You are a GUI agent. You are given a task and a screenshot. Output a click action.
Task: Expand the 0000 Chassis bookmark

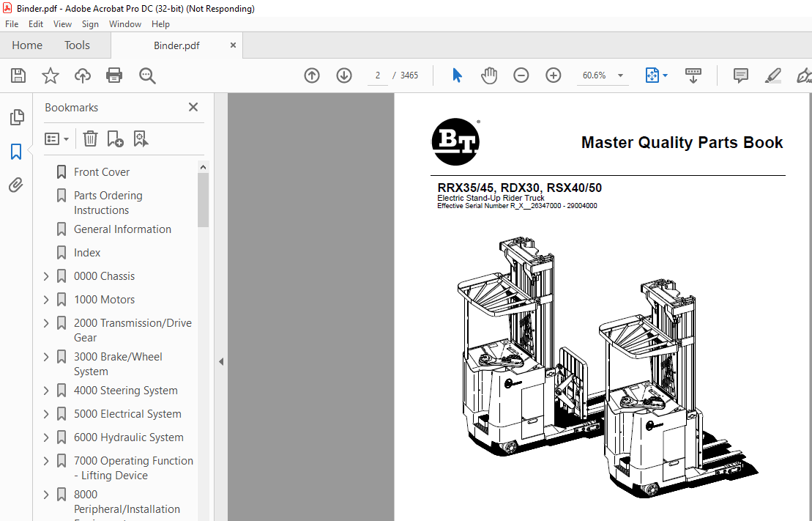tap(46, 276)
